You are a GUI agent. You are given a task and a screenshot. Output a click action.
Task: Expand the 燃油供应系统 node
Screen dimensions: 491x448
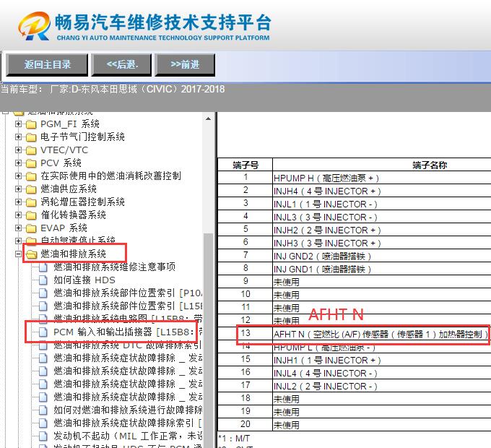click(x=19, y=189)
